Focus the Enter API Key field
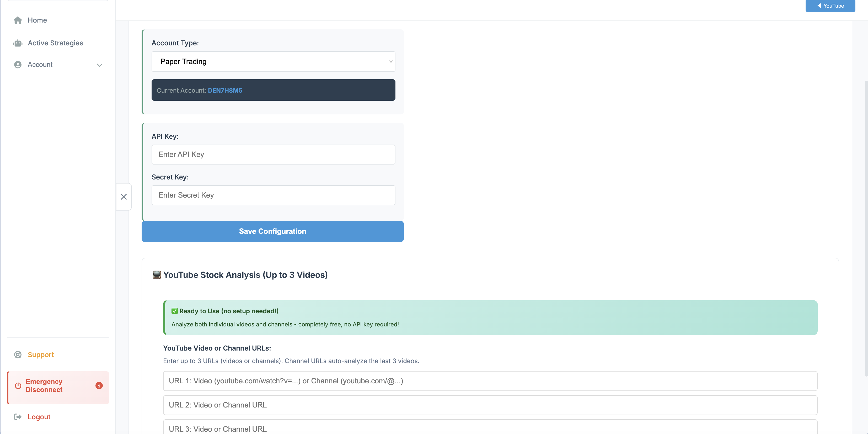 (x=273, y=155)
